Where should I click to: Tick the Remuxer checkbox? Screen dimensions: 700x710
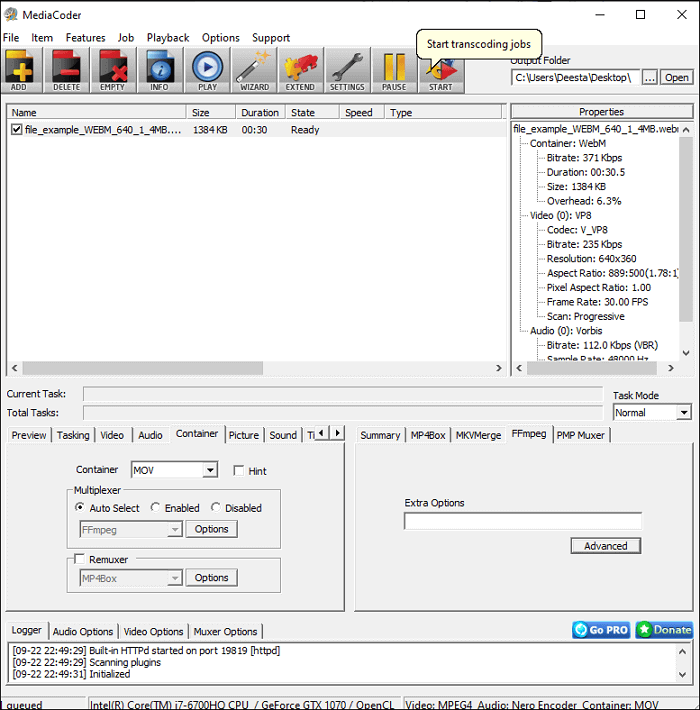(80, 560)
